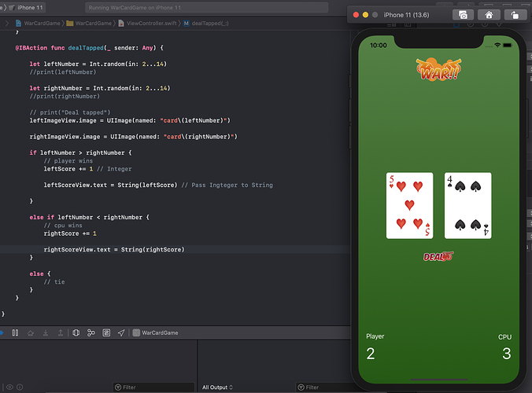Tap the DEAL button in the simulator
Image resolution: width=532 pixels, height=393 pixels.
pyautogui.click(x=438, y=255)
